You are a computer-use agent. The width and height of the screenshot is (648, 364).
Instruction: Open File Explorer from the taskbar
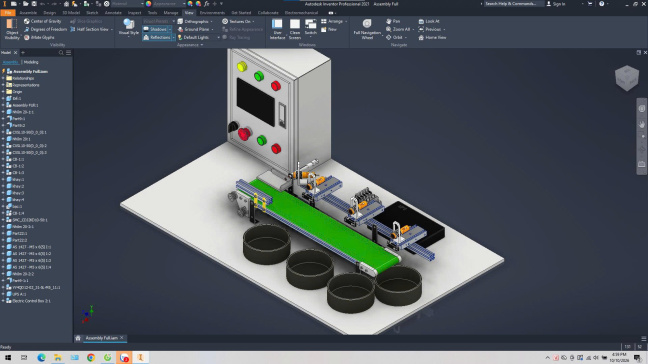58,358
